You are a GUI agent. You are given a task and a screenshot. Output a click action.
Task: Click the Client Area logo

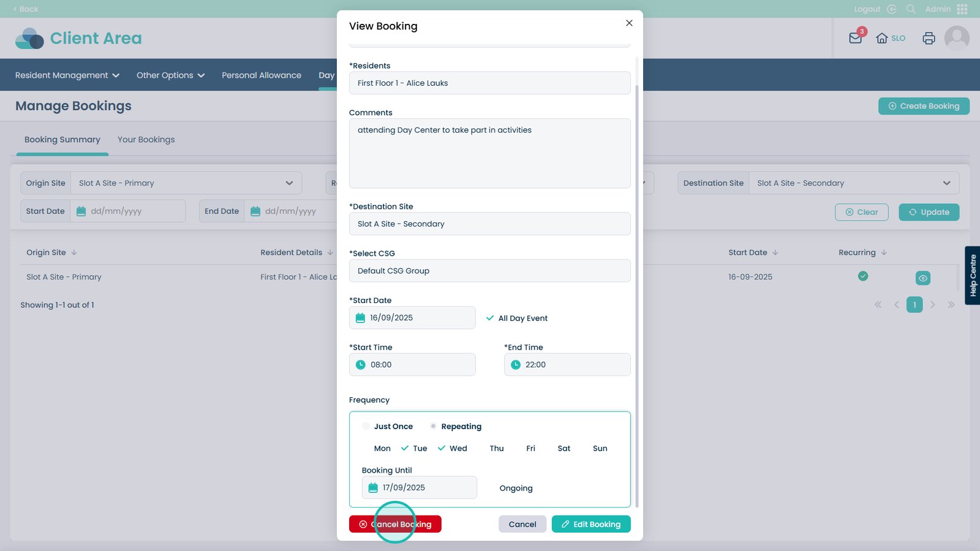click(x=78, y=38)
